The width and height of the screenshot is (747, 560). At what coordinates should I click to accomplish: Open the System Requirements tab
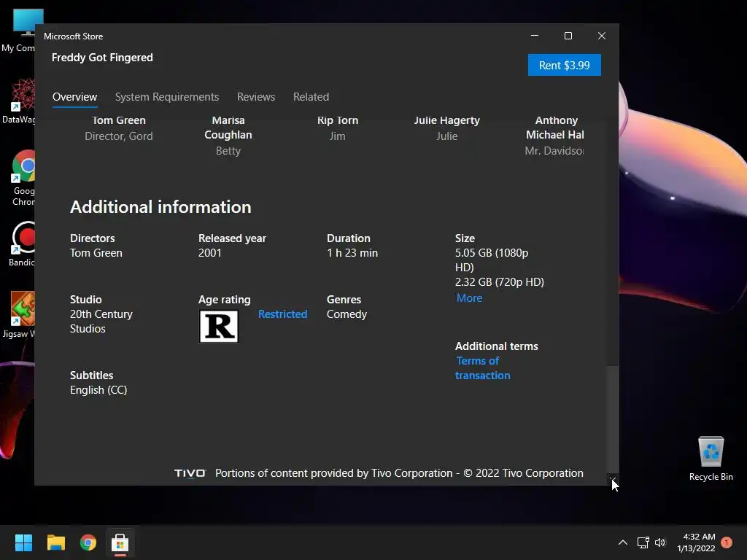[167, 97]
